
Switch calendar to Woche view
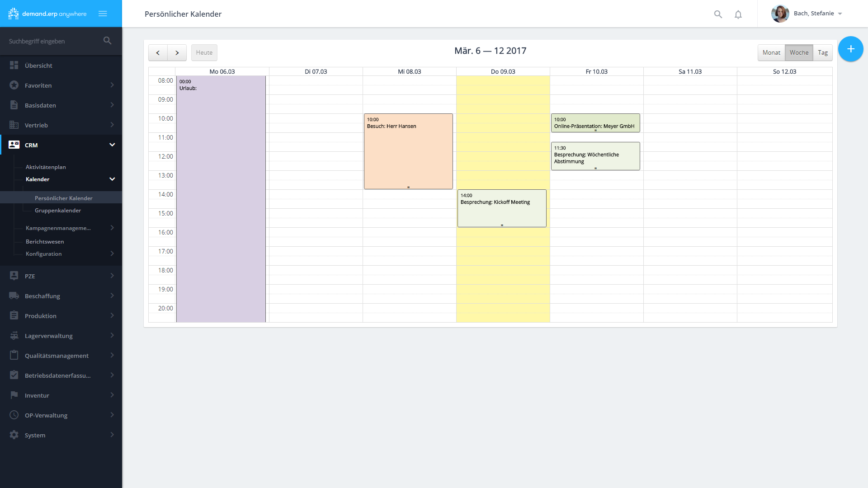(799, 53)
